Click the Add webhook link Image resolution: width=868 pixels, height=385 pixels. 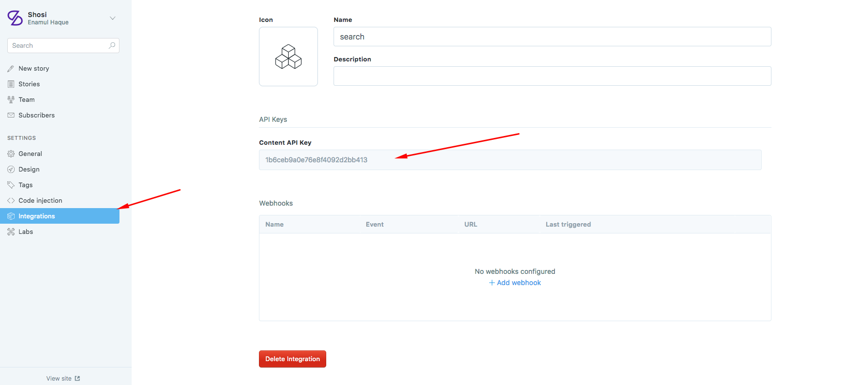[x=515, y=283]
